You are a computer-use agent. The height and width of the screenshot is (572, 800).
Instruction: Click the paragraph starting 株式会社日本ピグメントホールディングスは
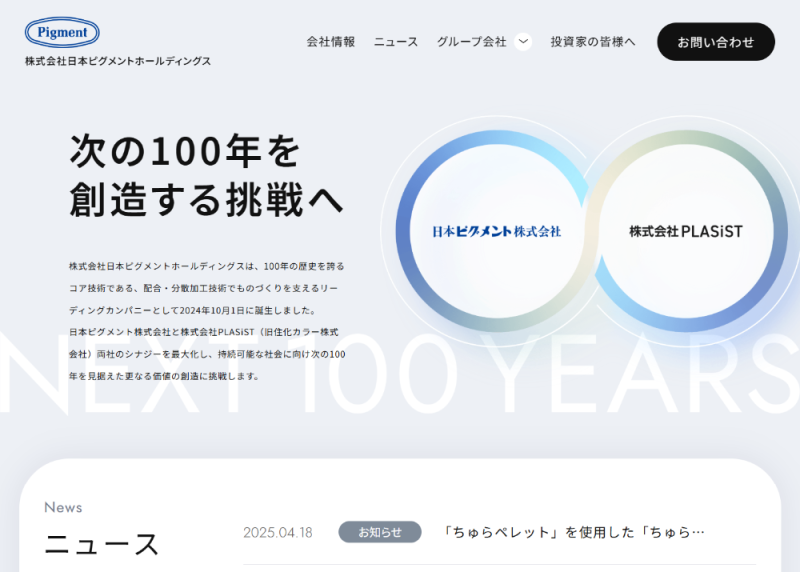coord(207,321)
